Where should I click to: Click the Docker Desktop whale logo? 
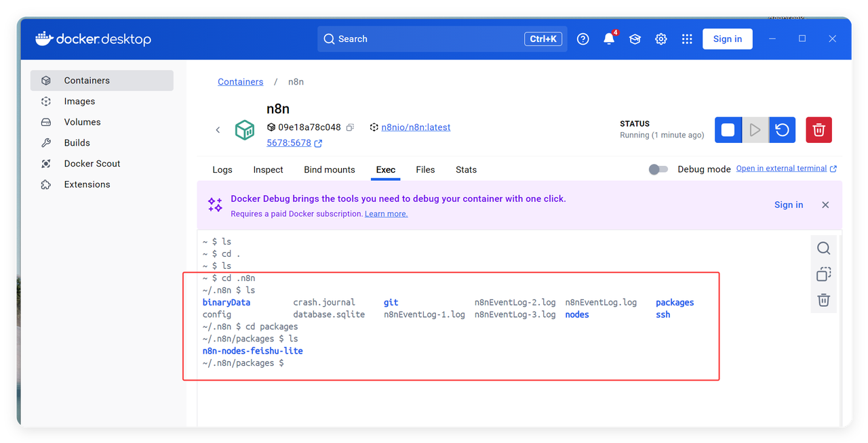(x=44, y=39)
